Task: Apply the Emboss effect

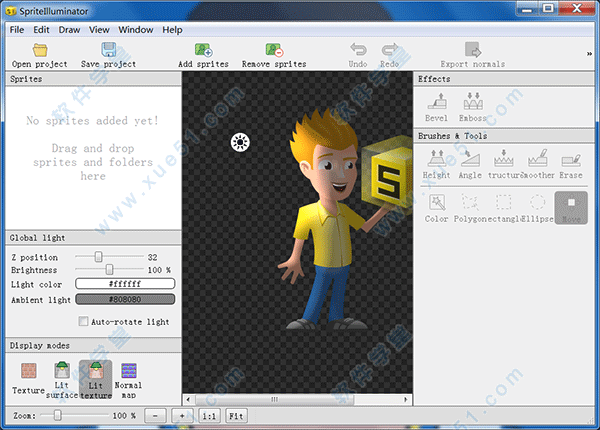Action: click(472, 104)
